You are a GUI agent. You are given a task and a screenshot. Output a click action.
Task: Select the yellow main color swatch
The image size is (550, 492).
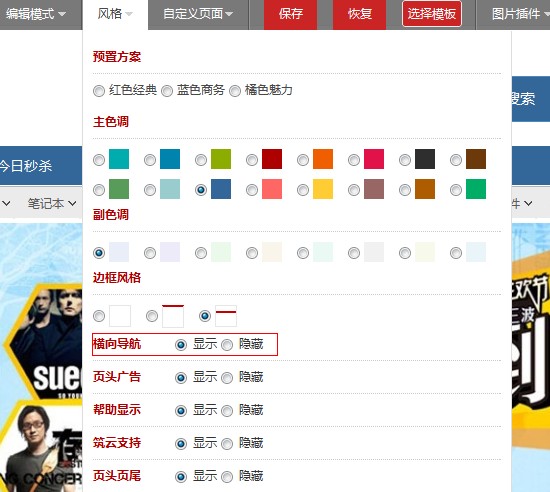pyautogui.click(x=323, y=189)
